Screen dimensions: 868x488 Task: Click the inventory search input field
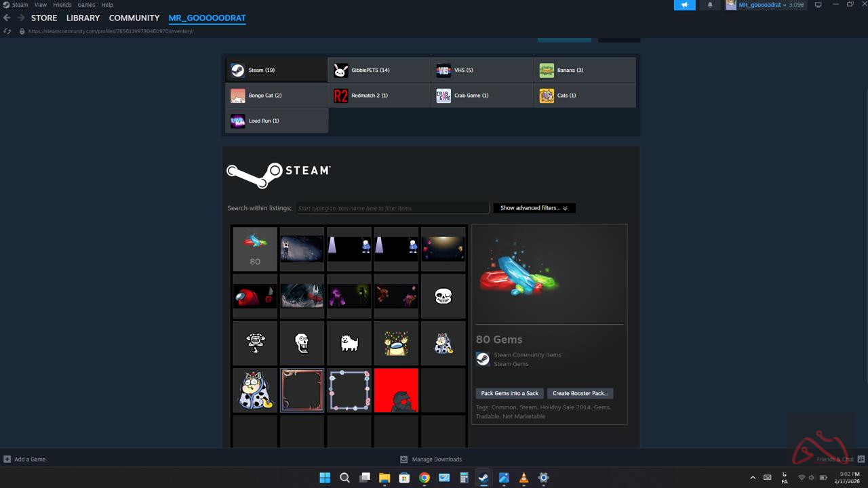pos(392,208)
